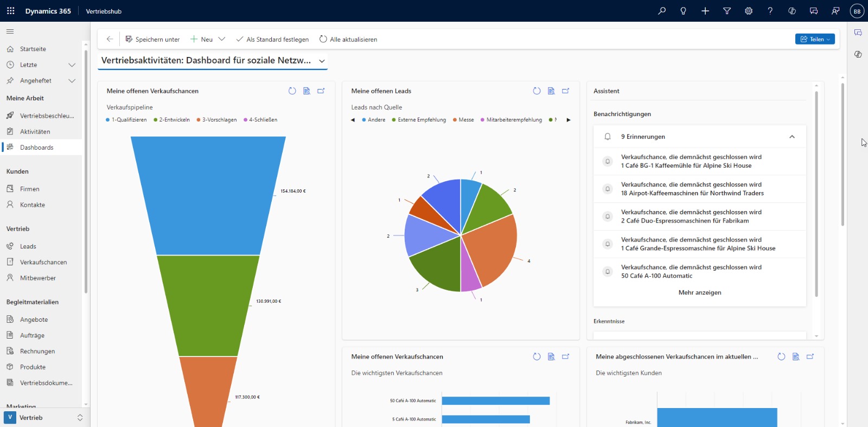868x427 pixels.
Task: Open the settings gear in top bar
Action: [x=749, y=11]
